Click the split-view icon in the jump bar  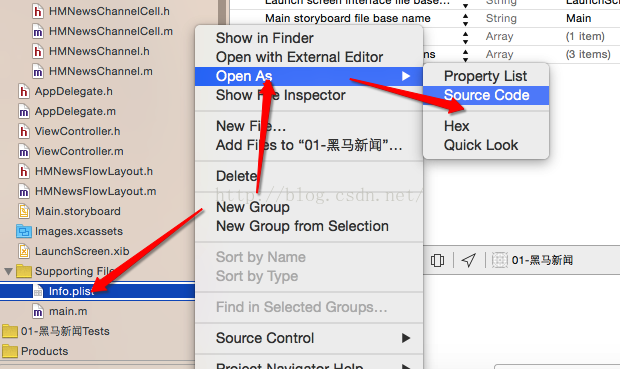tap(437, 260)
